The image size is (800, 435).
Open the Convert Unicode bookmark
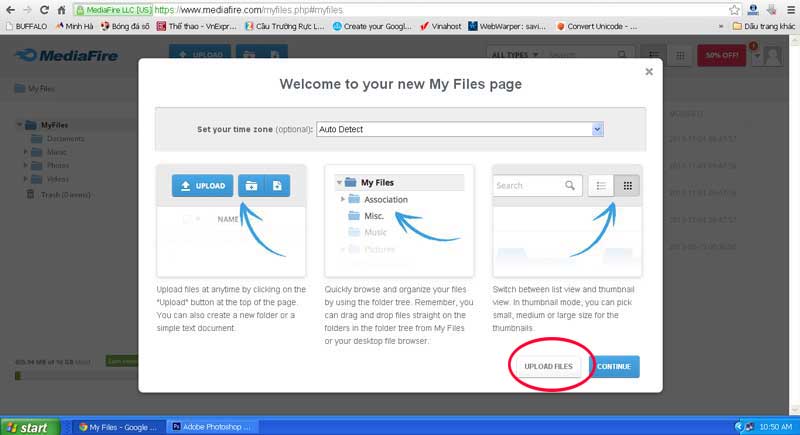pos(596,26)
